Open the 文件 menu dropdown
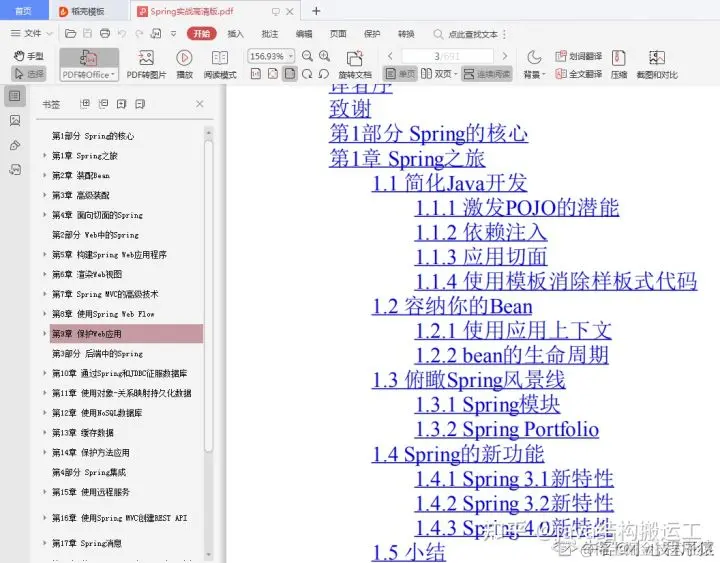The width and height of the screenshot is (720, 563). pos(31,34)
